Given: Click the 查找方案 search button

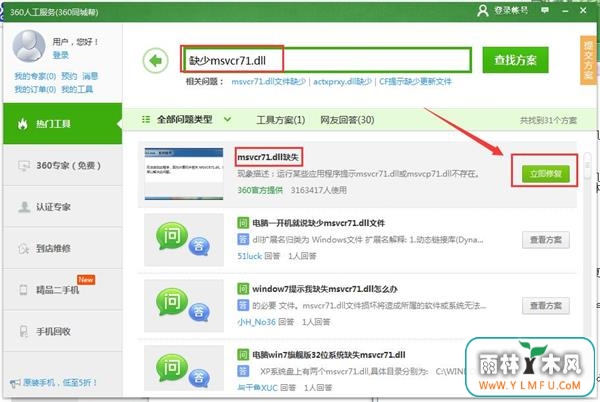Looking at the screenshot, I should [x=515, y=60].
